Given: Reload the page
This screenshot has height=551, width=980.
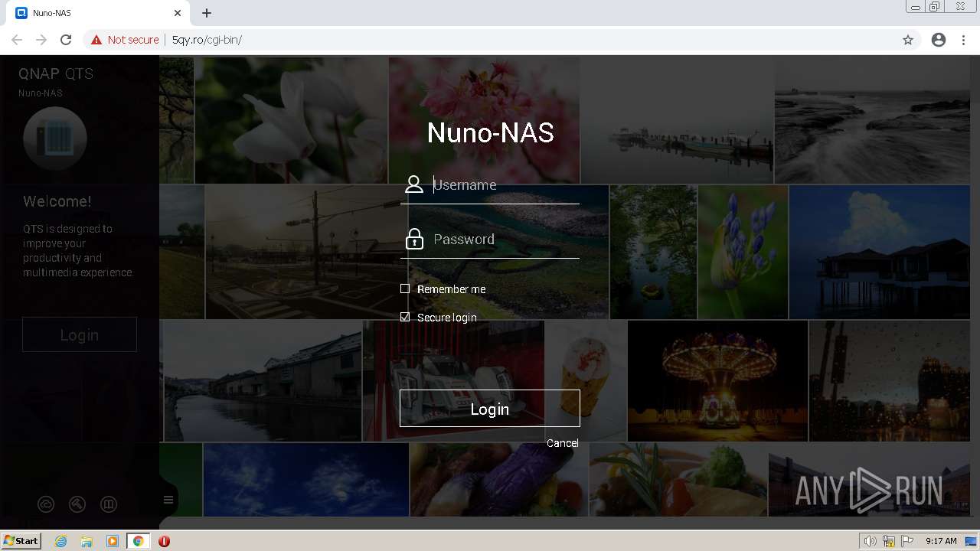Looking at the screenshot, I should 66,40.
